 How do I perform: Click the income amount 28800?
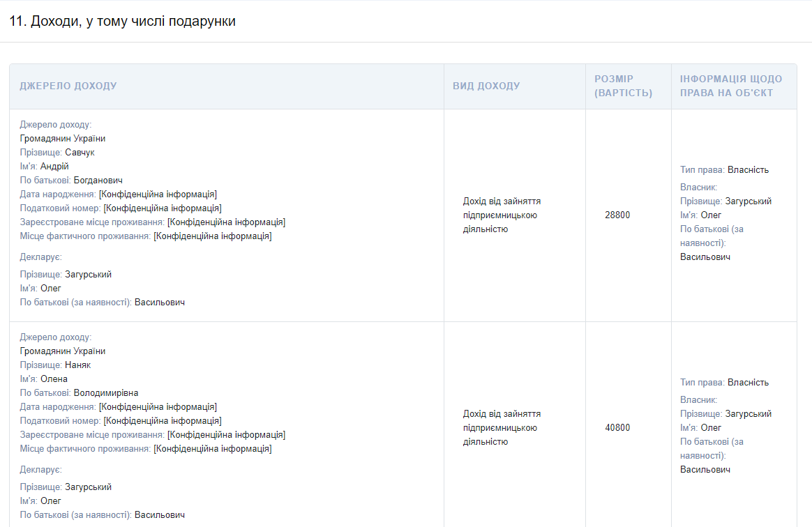pos(617,215)
